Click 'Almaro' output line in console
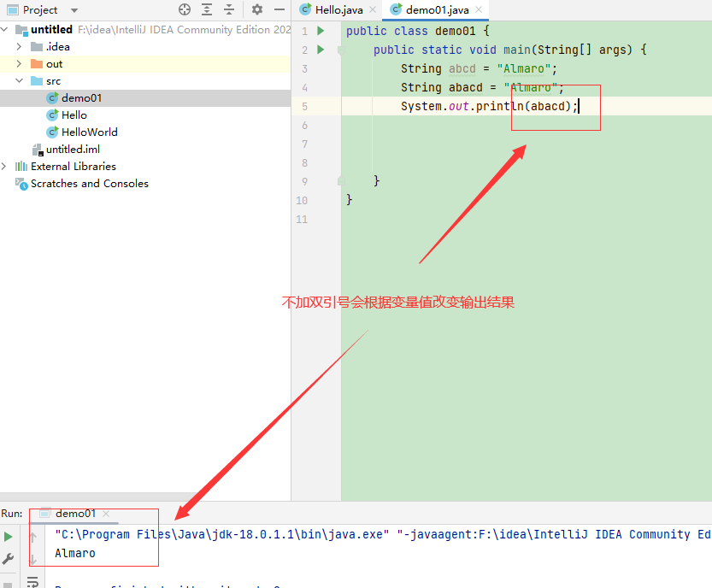Viewport: 712px width, 588px height. pyautogui.click(x=75, y=554)
